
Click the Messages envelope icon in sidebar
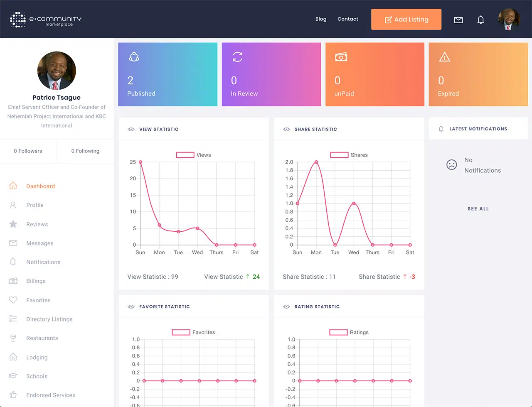(x=13, y=243)
